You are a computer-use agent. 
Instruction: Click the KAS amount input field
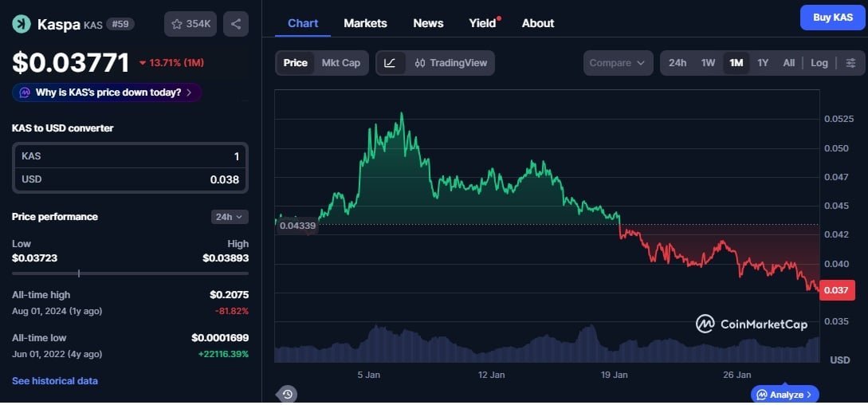[x=130, y=156]
